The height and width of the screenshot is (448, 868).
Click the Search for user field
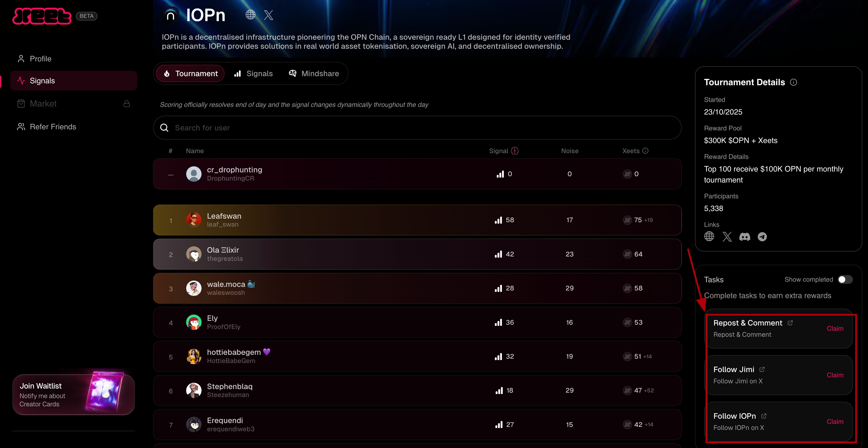click(x=417, y=128)
